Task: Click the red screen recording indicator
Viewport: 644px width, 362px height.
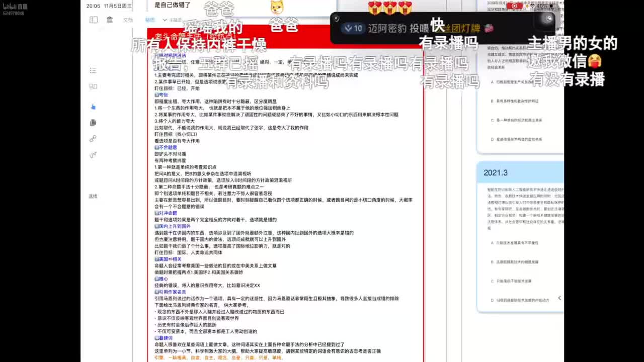Action: point(514,6)
